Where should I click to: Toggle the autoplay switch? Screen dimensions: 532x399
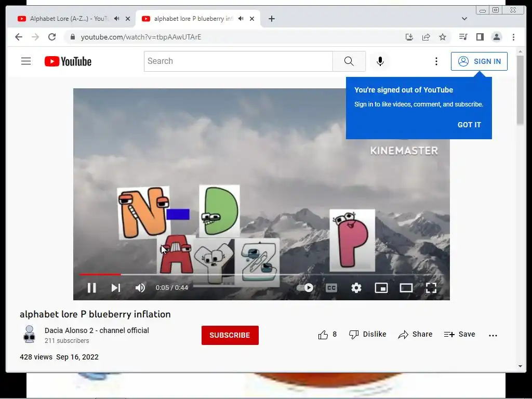304,288
